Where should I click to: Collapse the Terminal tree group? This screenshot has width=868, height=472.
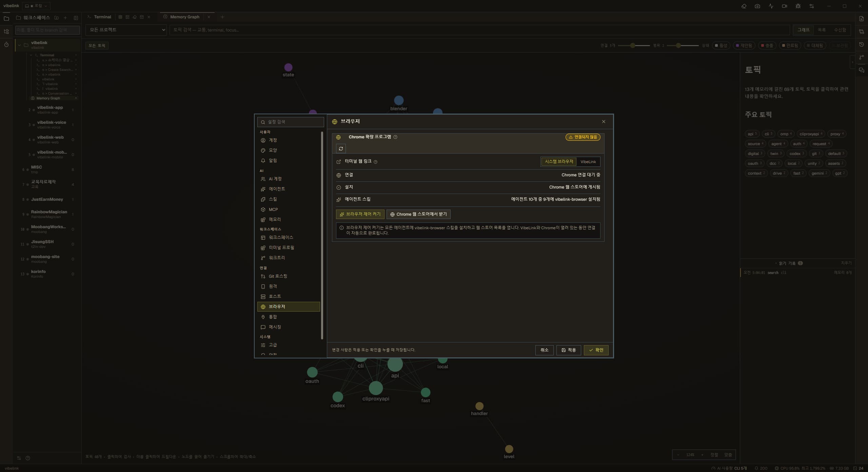pyautogui.click(x=31, y=55)
